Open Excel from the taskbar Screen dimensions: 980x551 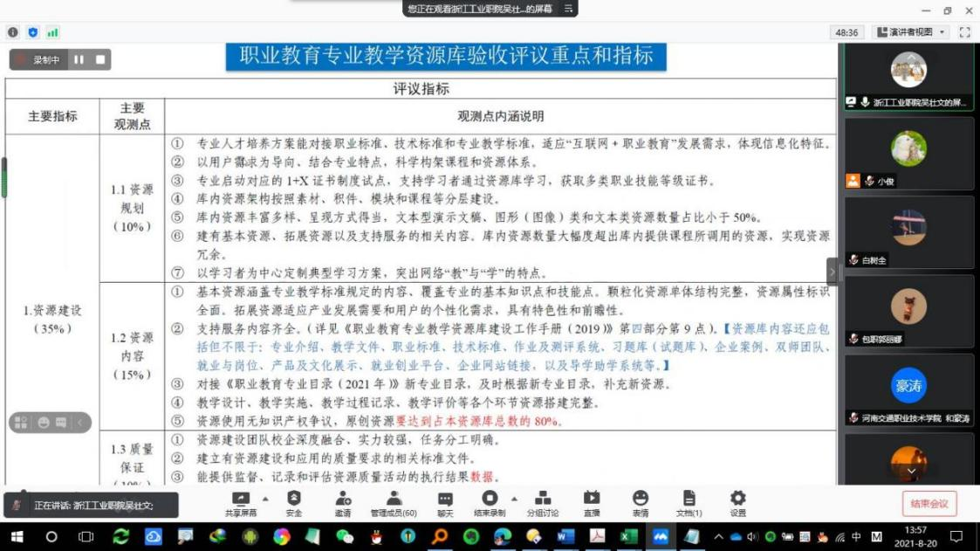(x=628, y=537)
